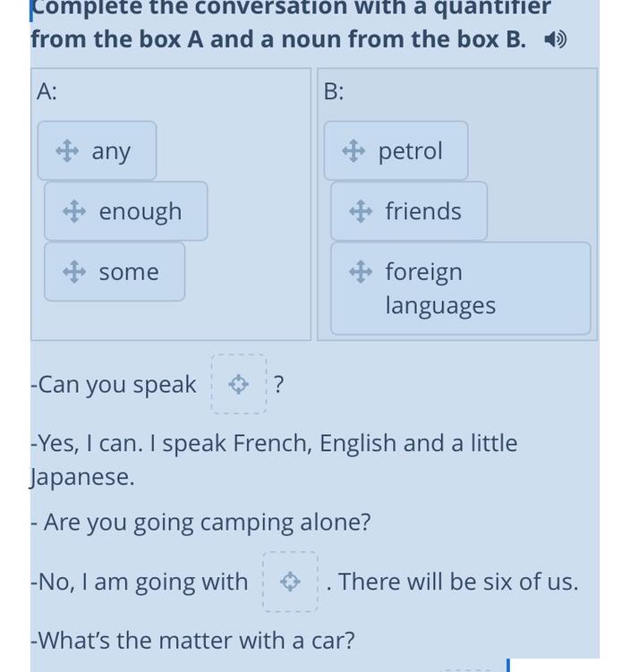Select the "any" quantifier word
This screenshot has width=630, height=672.
pyautogui.click(x=111, y=151)
